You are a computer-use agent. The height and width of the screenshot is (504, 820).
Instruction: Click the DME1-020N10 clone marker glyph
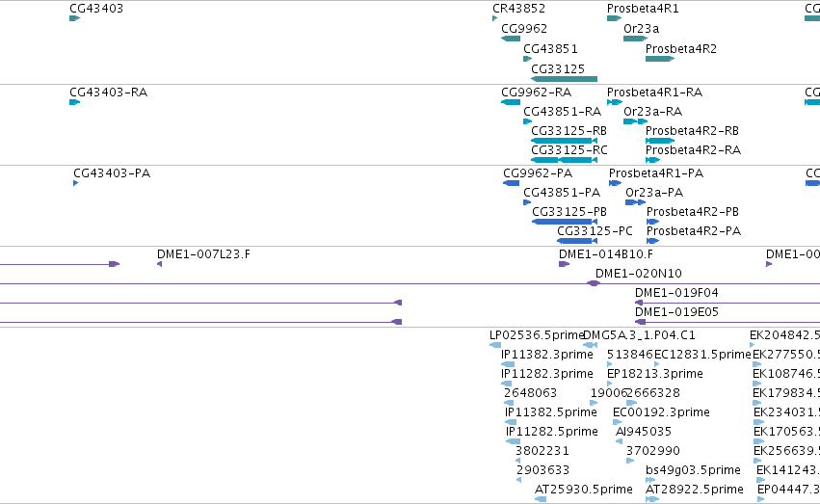pyautogui.click(x=593, y=283)
